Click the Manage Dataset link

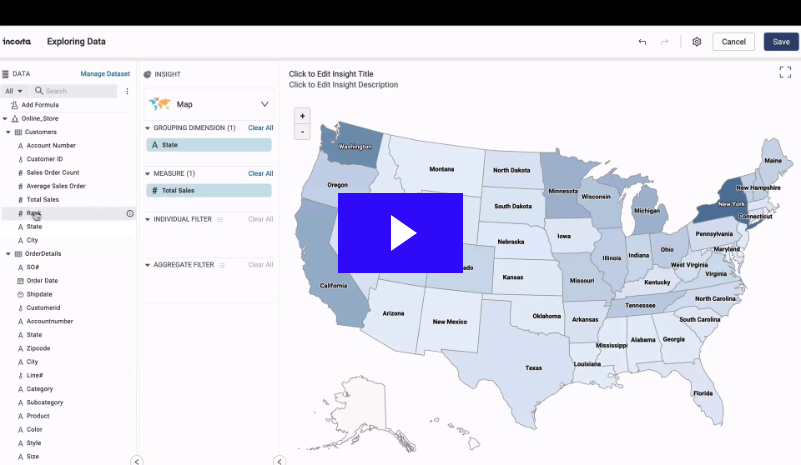(x=105, y=74)
